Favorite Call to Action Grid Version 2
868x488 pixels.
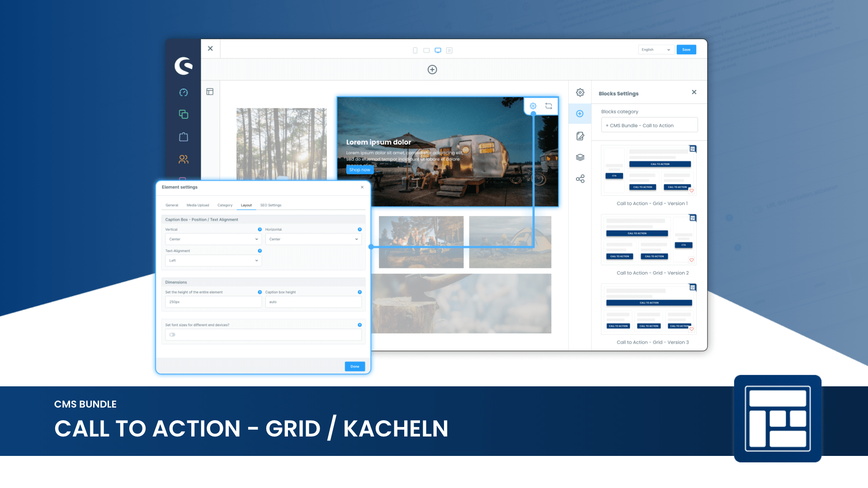[x=692, y=260]
